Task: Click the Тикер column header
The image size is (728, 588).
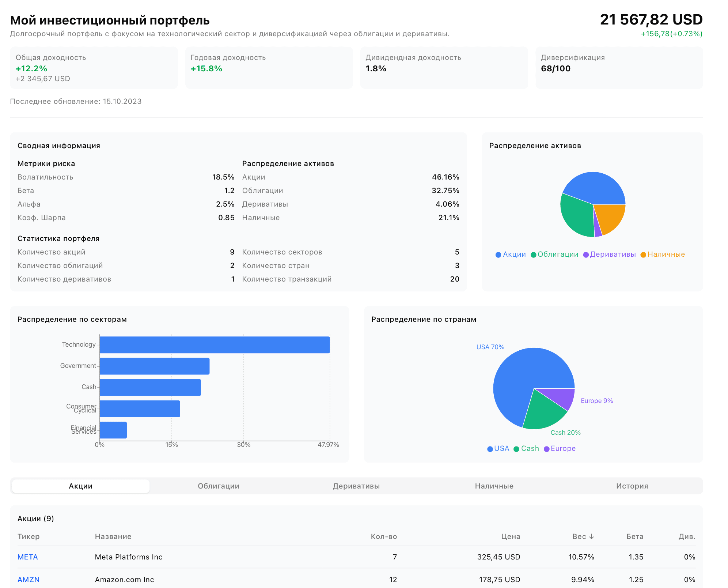Action: pos(29,536)
